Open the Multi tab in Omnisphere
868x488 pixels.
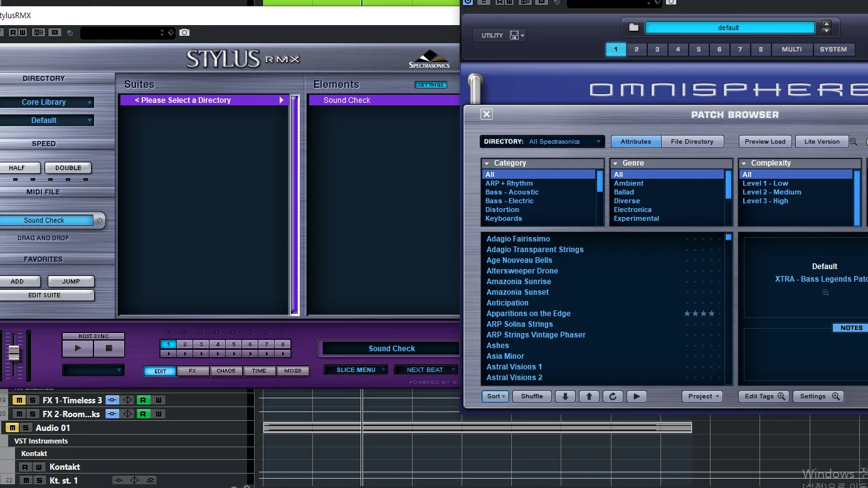pyautogui.click(x=791, y=50)
